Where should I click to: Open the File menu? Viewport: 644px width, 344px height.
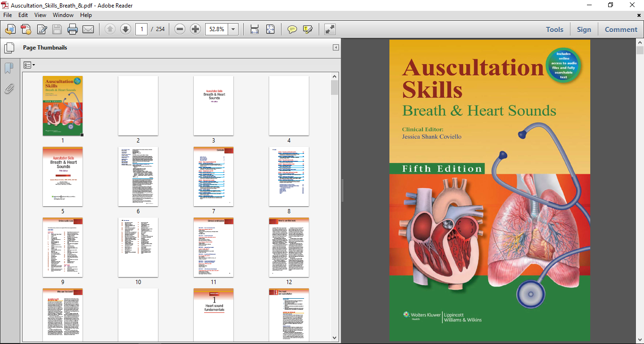click(x=8, y=15)
